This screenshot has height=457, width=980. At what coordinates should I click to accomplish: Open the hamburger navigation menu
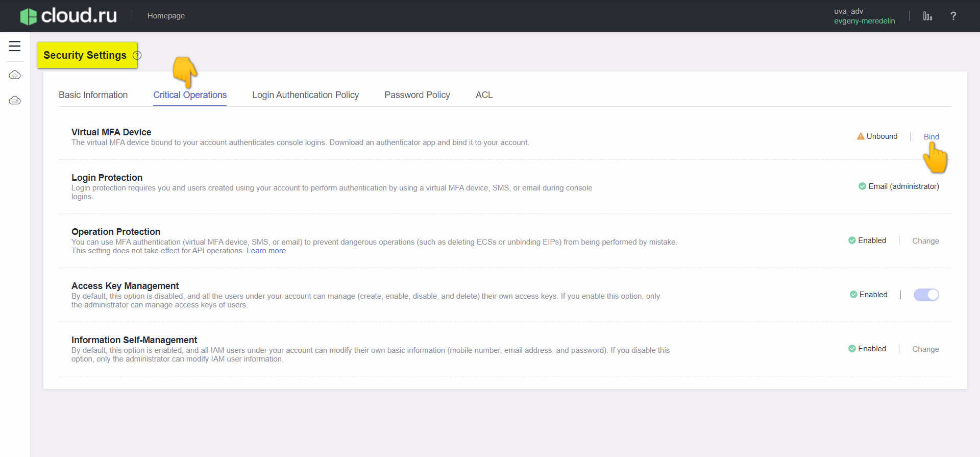(15, 46)
